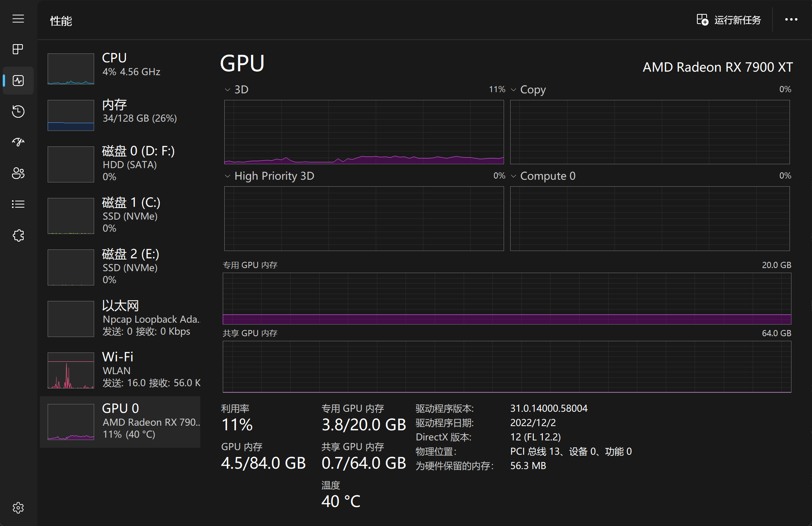This screenshot has height=526, width=812.
Task: Select the GPU 0 item
Action: 120,422
